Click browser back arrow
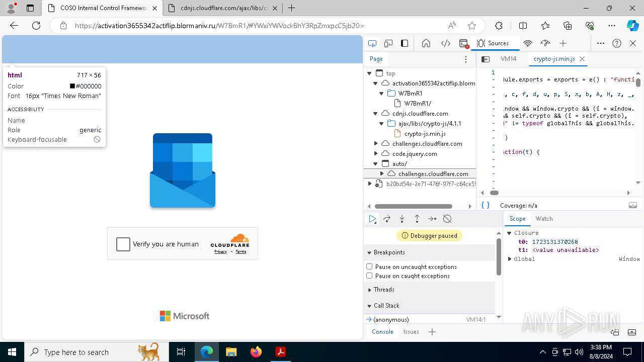This screenshot has height=362, width=644. pos(14,26)
